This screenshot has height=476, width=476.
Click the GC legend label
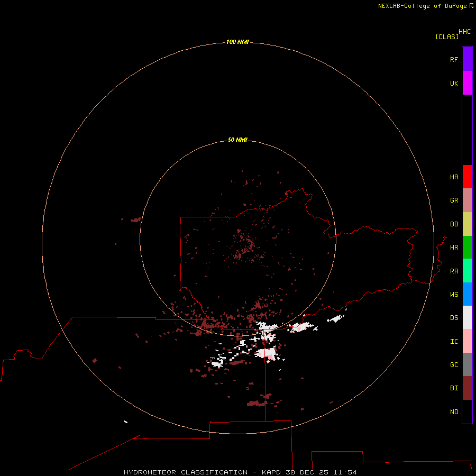[454, 365]
